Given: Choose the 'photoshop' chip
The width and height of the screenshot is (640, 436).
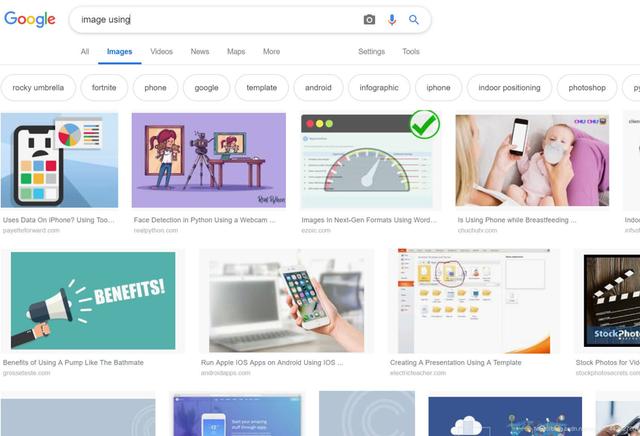Looking at the screenshot, I should [587, 87].
